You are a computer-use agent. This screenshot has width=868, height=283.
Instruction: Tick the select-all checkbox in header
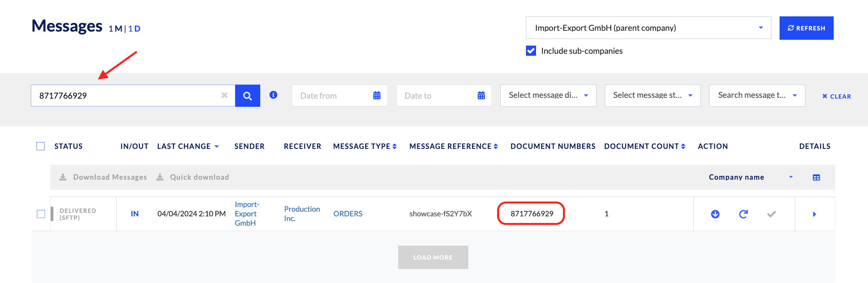41,146
